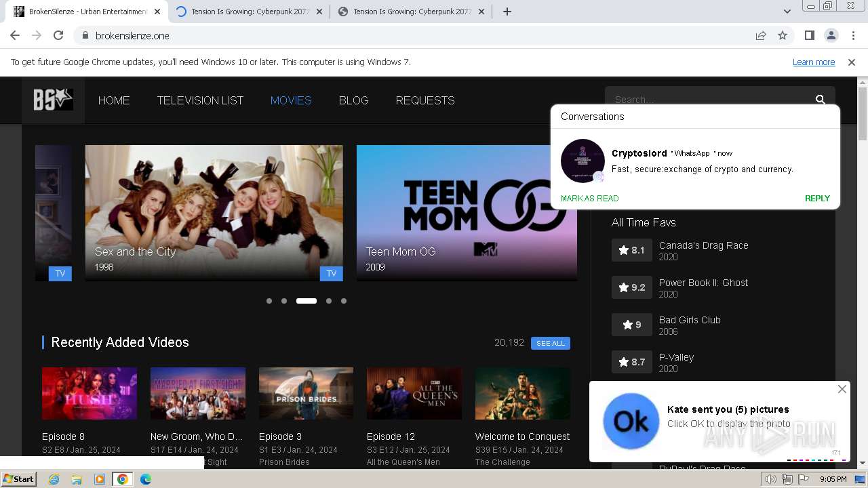Select the active third carousel indicator

307,301
